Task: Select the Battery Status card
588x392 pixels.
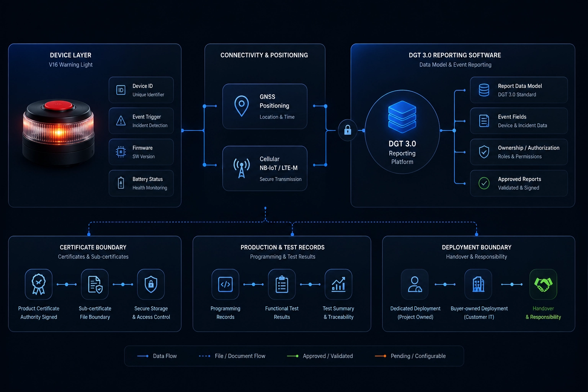Action: [x=141, y=183]
